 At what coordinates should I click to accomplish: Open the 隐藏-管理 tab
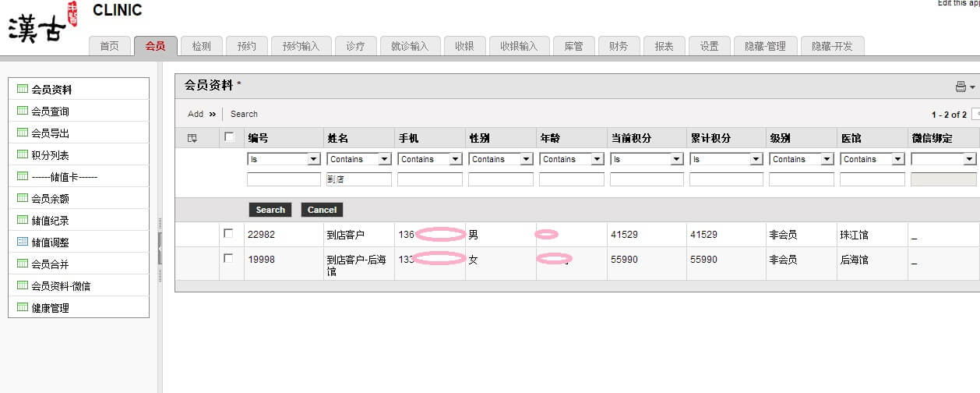point(766,46)
